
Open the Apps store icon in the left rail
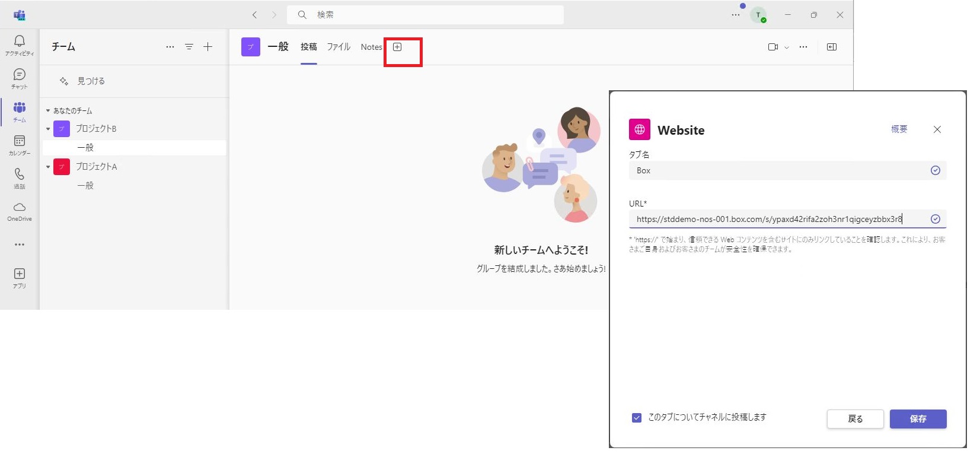pyautogui.click(x=20, y=278)
